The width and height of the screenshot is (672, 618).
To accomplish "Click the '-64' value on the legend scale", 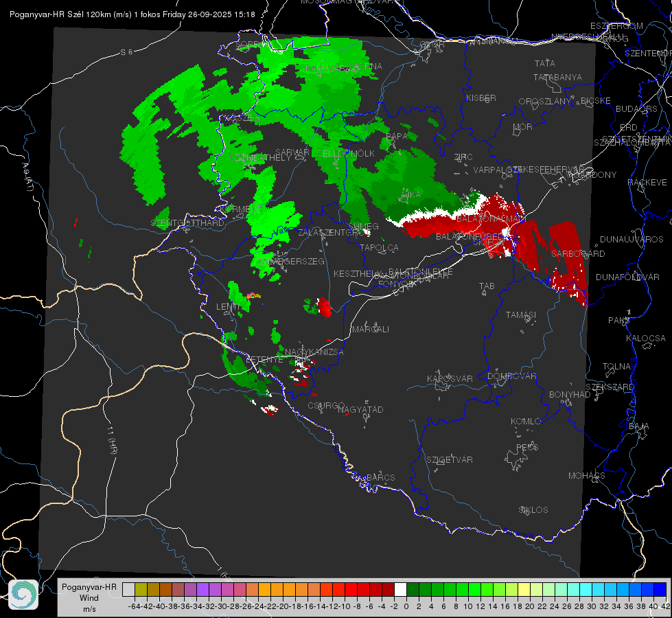I will pyautogui.click(x=134, y=606).
